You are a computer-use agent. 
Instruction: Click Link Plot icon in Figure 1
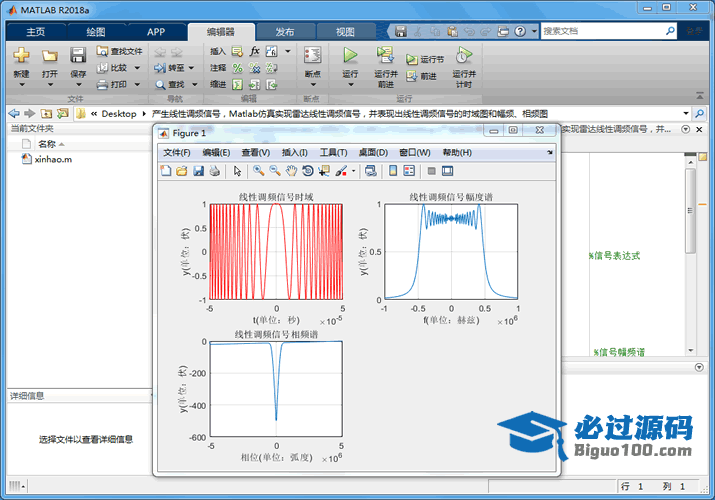tap(371, 171)
